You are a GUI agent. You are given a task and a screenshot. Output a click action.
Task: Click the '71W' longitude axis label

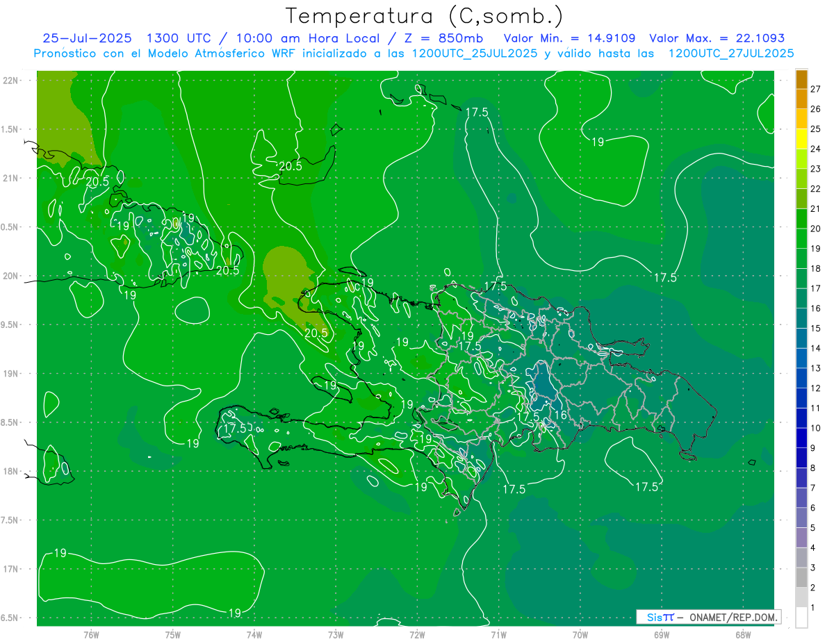coord(498,634)
